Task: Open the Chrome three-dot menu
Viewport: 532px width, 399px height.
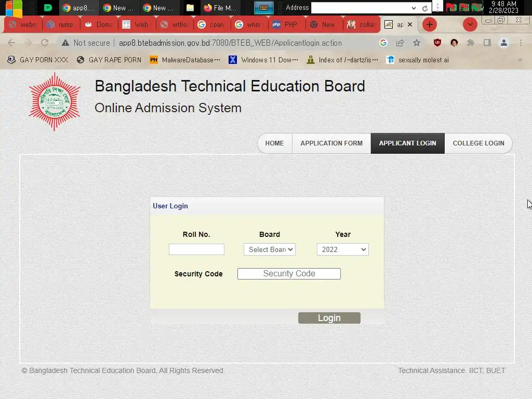Action: coord(521,43)
